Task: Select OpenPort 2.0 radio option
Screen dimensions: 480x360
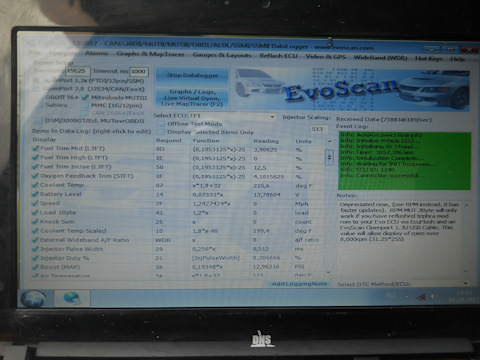Action: (x=36, y=89)
